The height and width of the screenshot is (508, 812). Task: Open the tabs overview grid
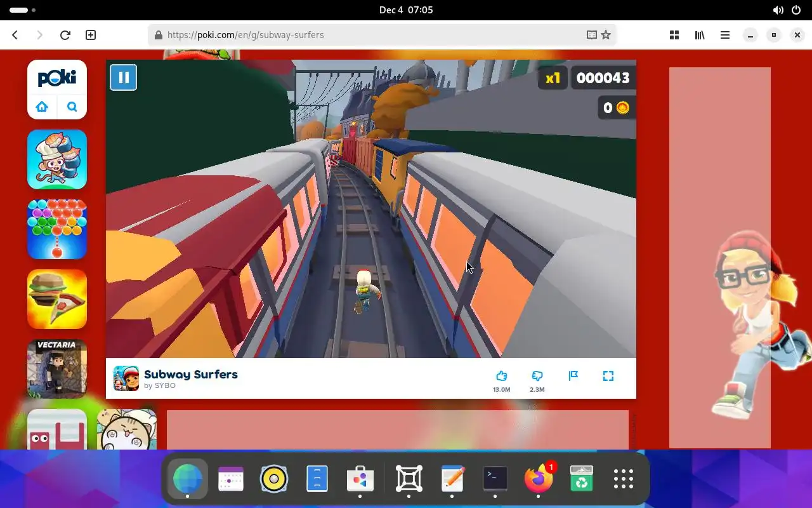pos(674,35)
